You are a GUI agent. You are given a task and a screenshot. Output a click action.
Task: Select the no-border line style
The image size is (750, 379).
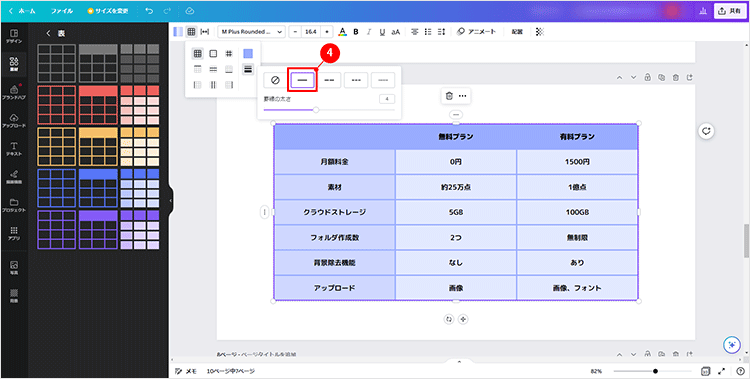[275, 80]
